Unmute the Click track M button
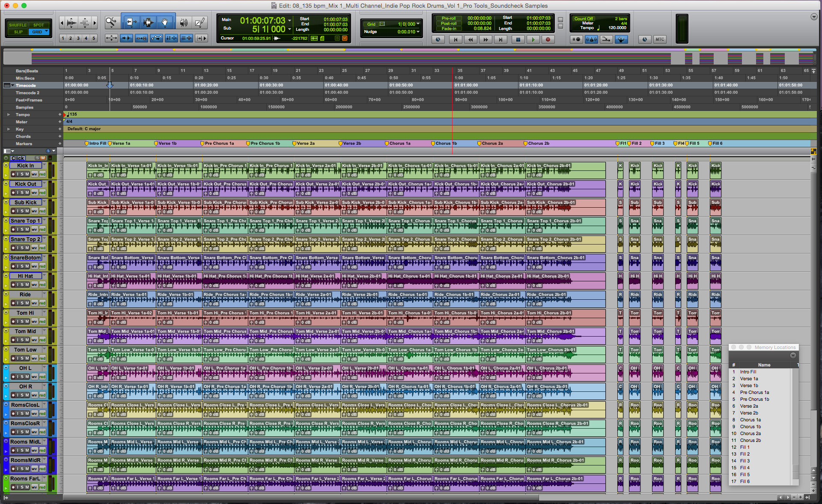 pos(43,158)
